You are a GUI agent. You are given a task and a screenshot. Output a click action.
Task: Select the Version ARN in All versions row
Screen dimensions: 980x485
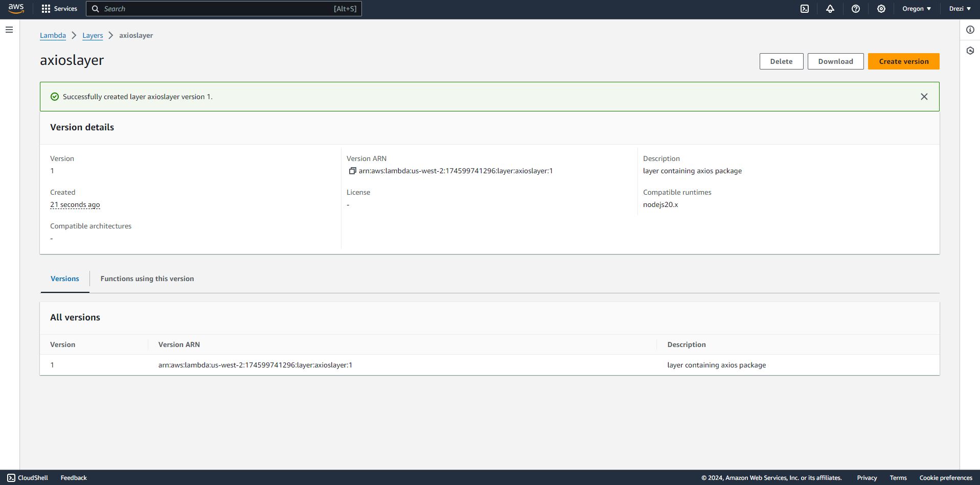click(255, 365)
